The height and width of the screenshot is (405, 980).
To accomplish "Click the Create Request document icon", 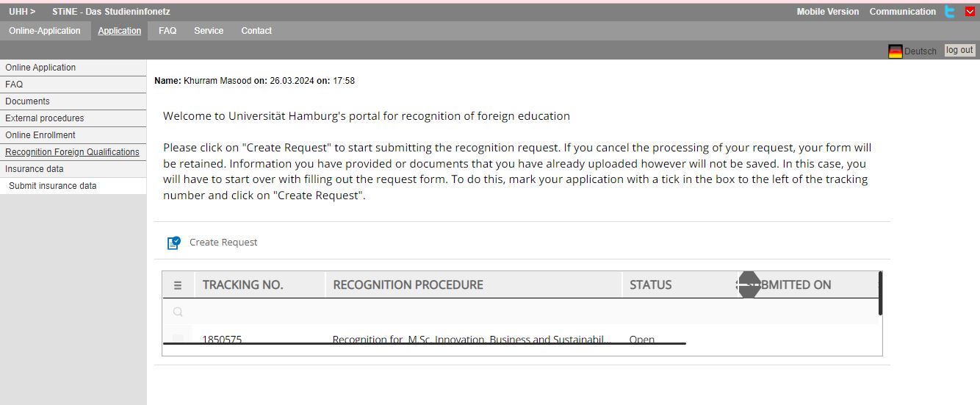I will pyautogui.click(x=173, y=243).
